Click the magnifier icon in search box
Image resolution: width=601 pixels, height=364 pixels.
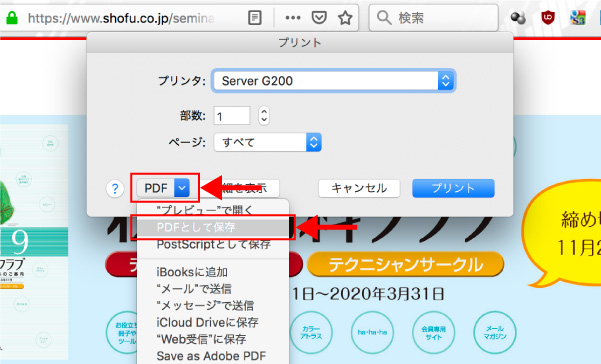point(384,18)
